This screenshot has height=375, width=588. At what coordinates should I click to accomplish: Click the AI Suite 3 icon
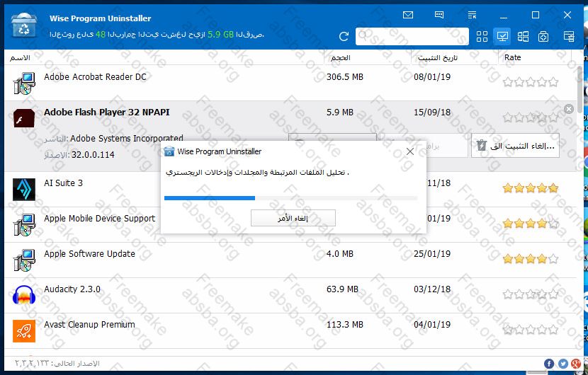tap(24, 189)
